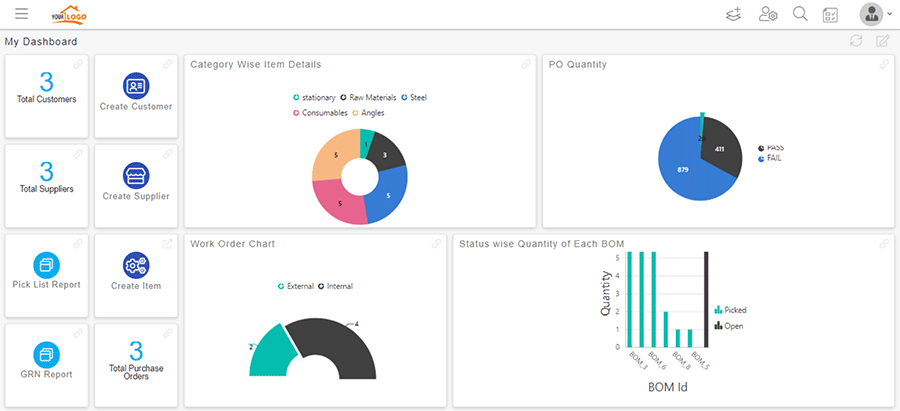Click the teal External gauge segment
This screenshot has height=411, width=900.
point(273,353)
